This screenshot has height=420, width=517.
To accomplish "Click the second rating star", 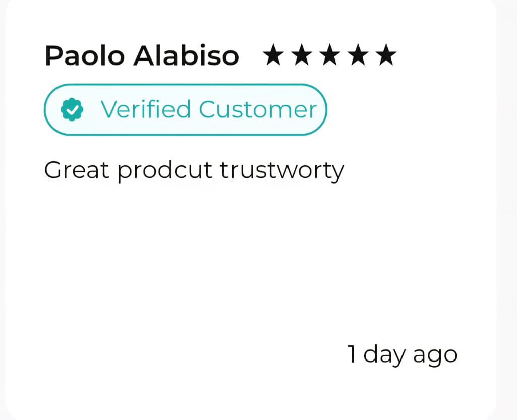I will tap(302, 55).
